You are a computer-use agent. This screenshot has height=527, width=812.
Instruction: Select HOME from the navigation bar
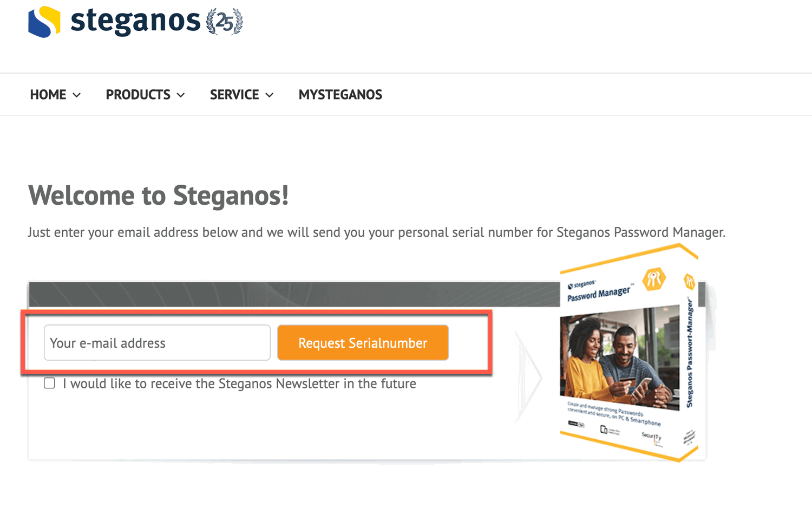48,94
